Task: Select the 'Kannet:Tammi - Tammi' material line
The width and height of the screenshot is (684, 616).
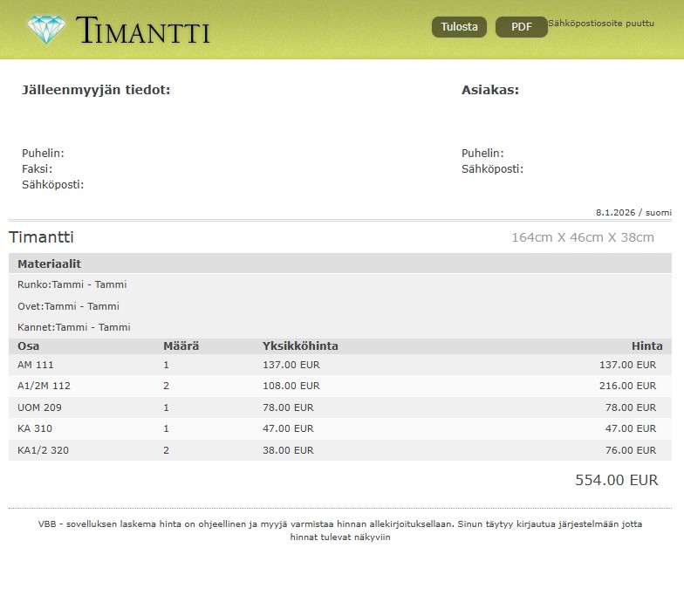Action: coord(74,327)
